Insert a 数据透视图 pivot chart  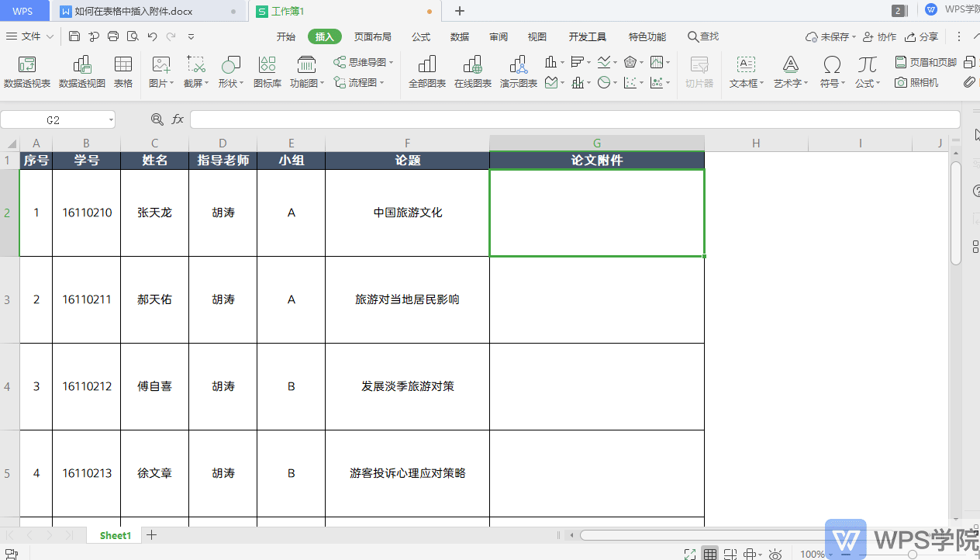click(x=82, y=72)
